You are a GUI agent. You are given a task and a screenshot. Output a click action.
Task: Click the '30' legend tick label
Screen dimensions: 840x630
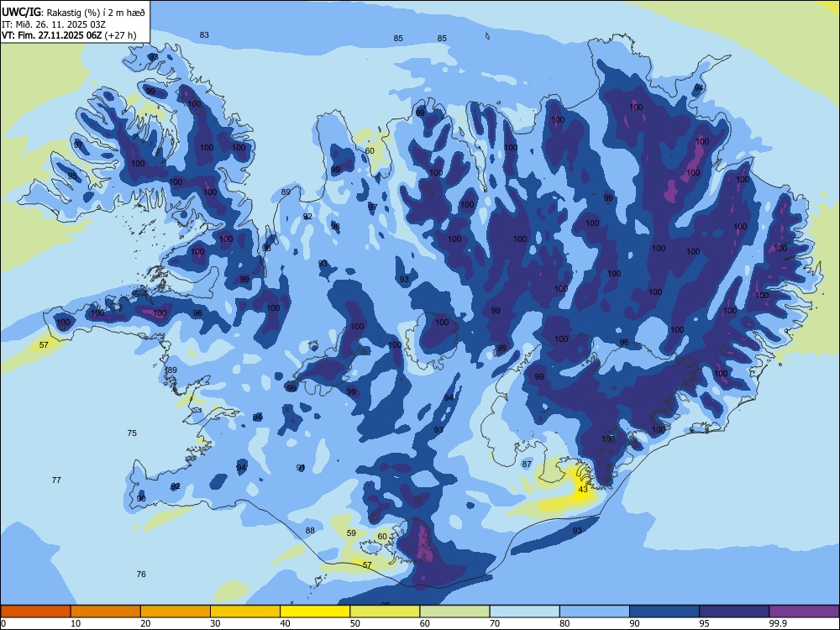(x=215, y=623)
